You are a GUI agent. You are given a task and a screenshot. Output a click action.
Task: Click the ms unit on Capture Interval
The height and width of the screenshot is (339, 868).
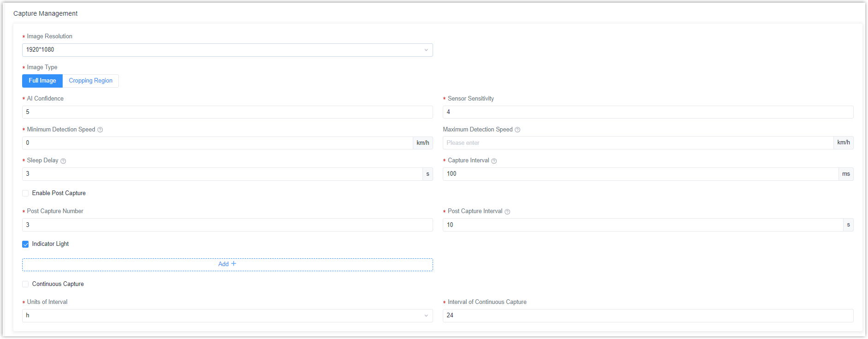(846, 174)
